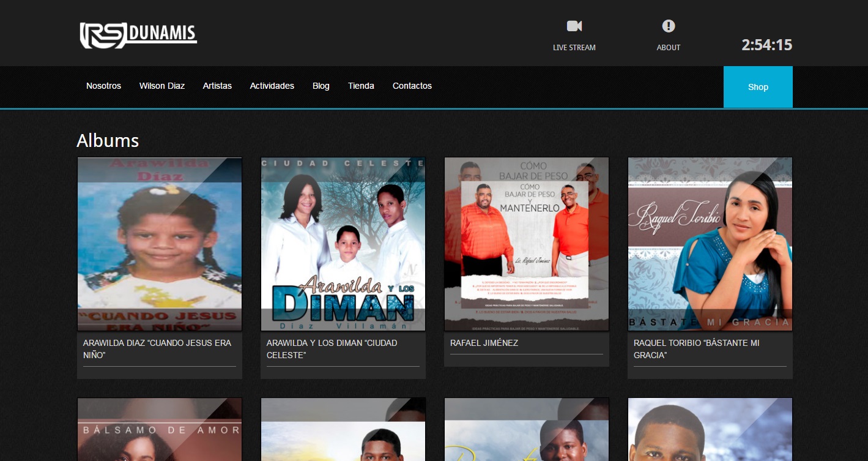The height and width of the screenshot is (461, 868).
Task: Click the title ARAWILDA DIAZ “CUANDO JESUS ERA NIÑO”
Action: (157, 349)
